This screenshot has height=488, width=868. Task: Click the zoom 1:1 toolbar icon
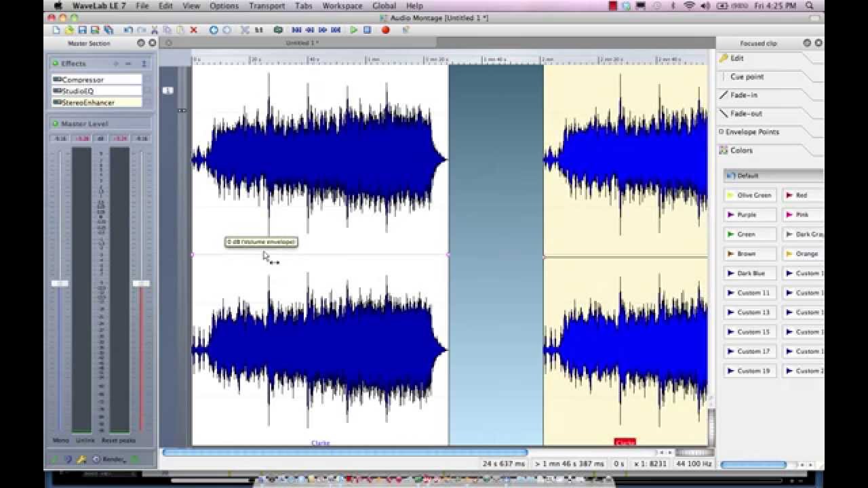258,30
